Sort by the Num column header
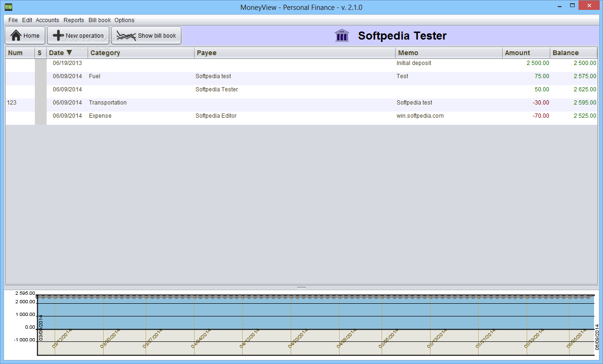The height and width of the screenshot is (364, 603). pos(20,53)
